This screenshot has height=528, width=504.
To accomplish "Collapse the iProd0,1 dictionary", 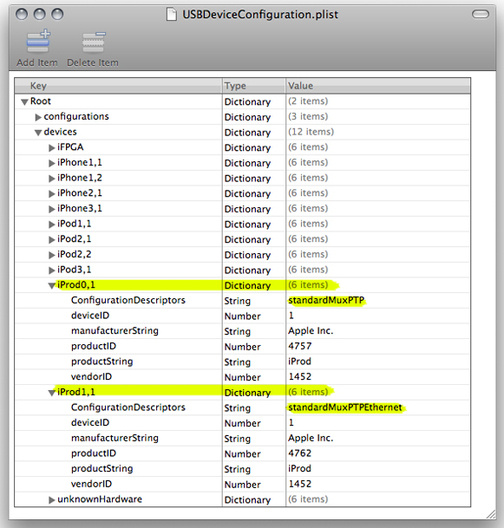I will [52, 286].
